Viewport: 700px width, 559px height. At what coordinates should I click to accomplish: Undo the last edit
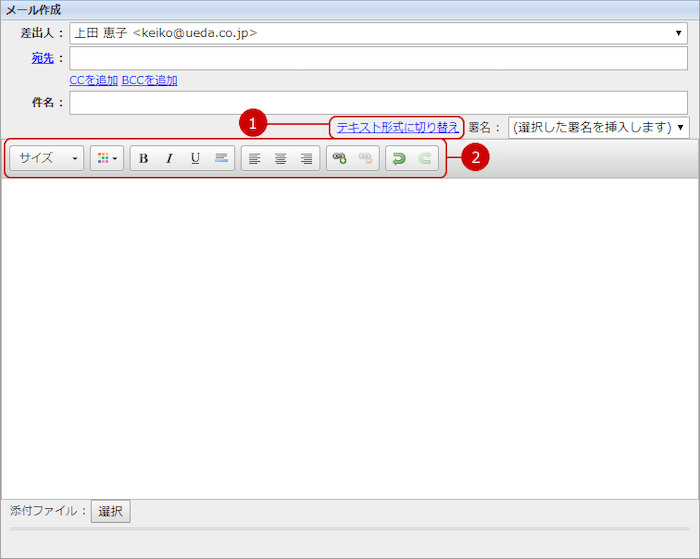pos(399,158)
